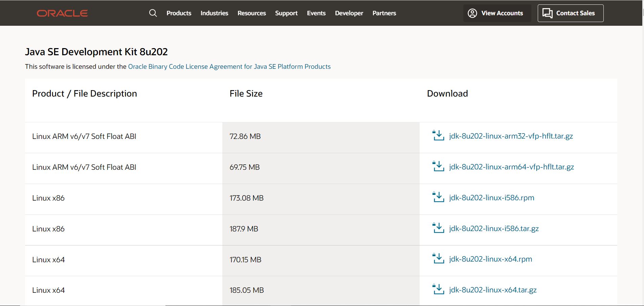Click the Oracle logo
This screenshot has width=644, height=306.
[62, 13]
